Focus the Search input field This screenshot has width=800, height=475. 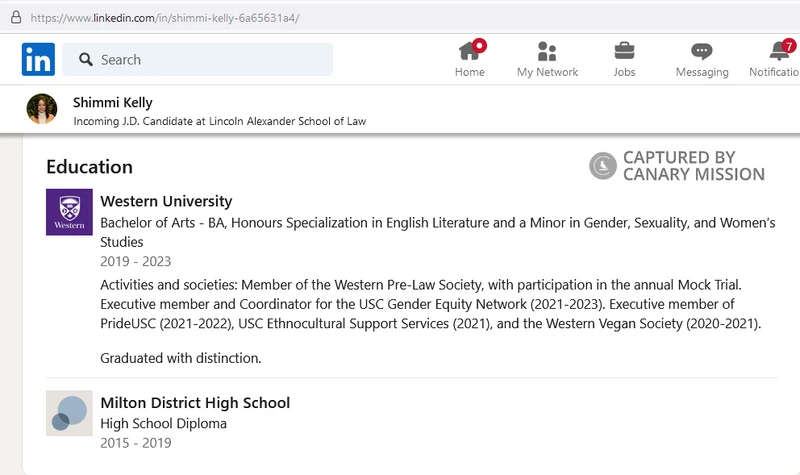pos(197,60)
